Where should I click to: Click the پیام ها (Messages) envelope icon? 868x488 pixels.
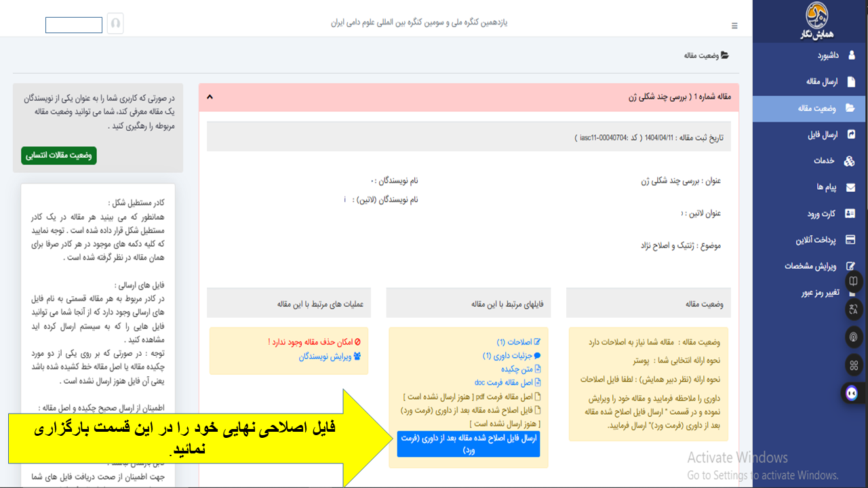(x=850, y=188)
